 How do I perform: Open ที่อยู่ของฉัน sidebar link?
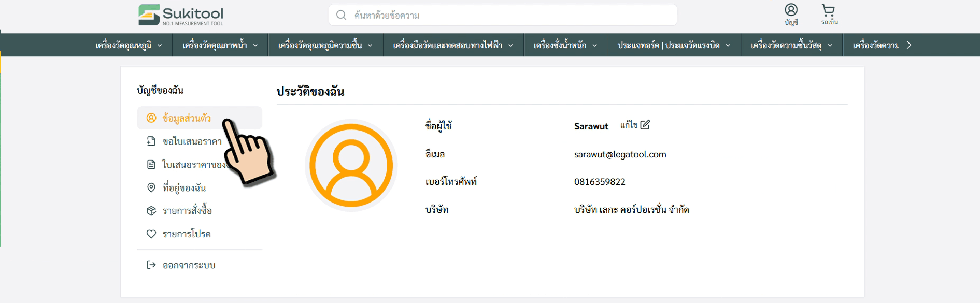click(x=184, y=187)
